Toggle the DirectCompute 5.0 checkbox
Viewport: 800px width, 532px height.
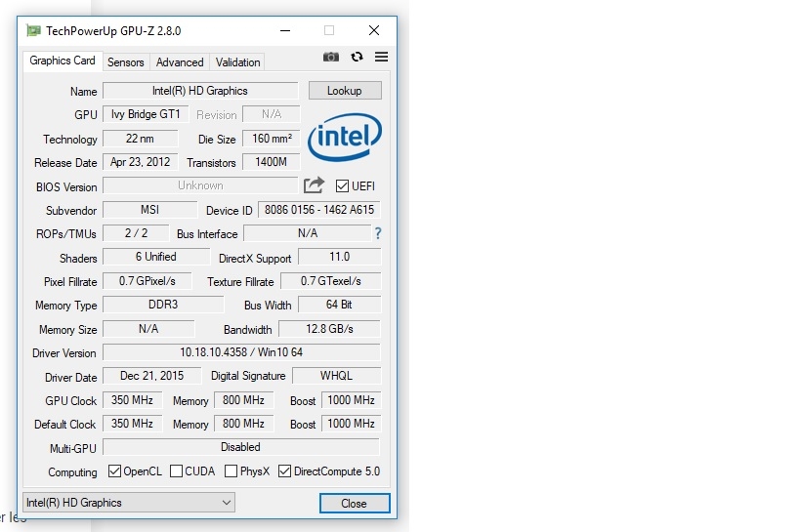pyautogui.click(x=285, y=472)
